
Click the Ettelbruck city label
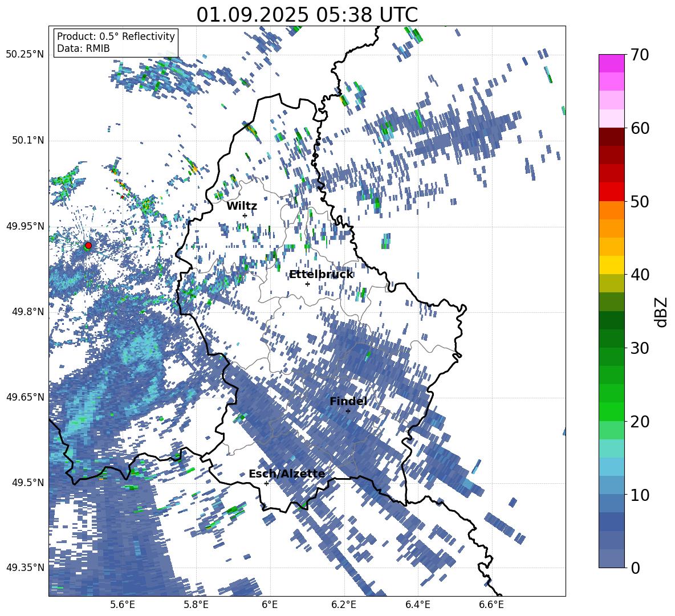[x=321, y=275]
